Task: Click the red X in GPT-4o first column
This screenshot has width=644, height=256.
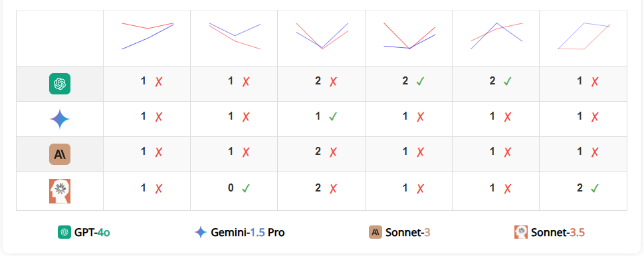Action: click(x=159, y=82)
